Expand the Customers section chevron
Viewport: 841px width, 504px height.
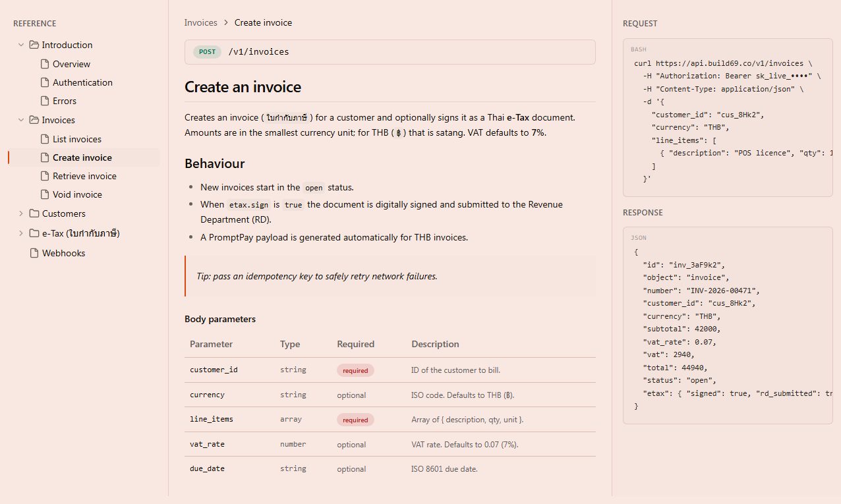click(x=21, y=213)
